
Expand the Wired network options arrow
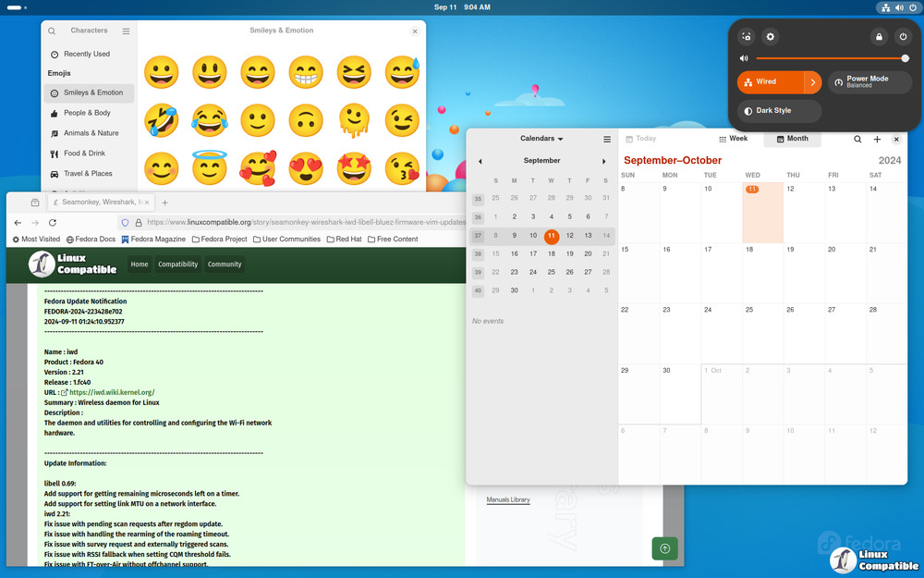coord(813,82)
